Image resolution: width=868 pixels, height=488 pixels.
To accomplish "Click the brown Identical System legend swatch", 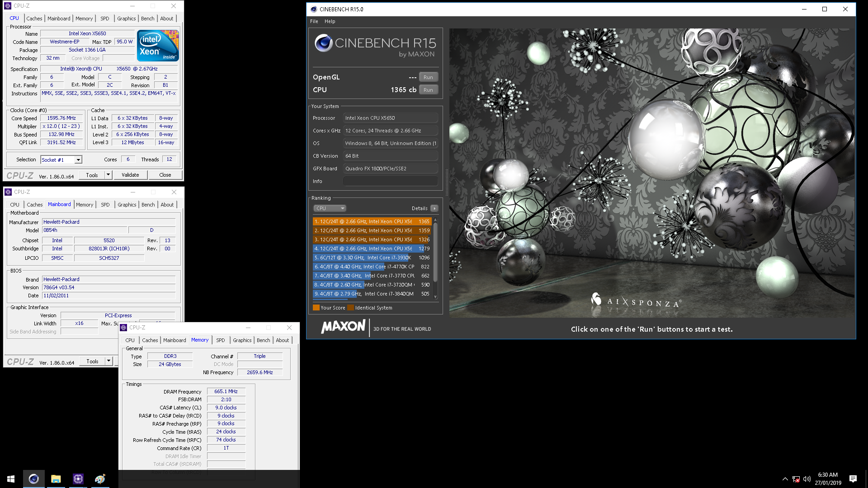I will click(350, 308).
